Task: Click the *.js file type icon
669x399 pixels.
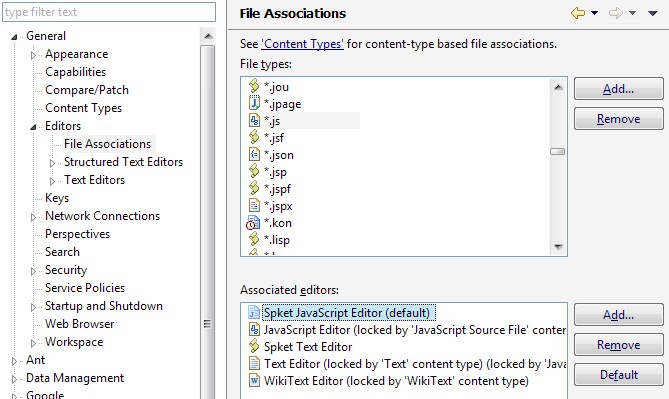Action: click(x=254, y=120)
